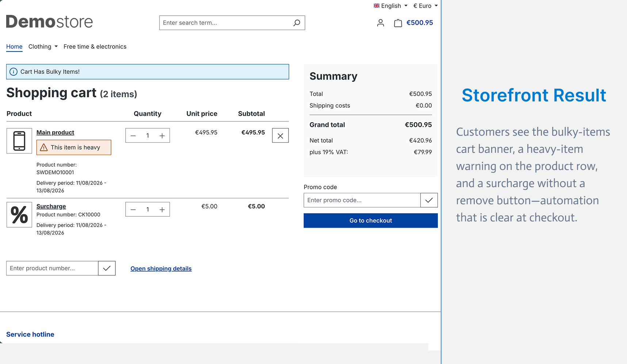Click Go to checkout button

pos(371,221)
